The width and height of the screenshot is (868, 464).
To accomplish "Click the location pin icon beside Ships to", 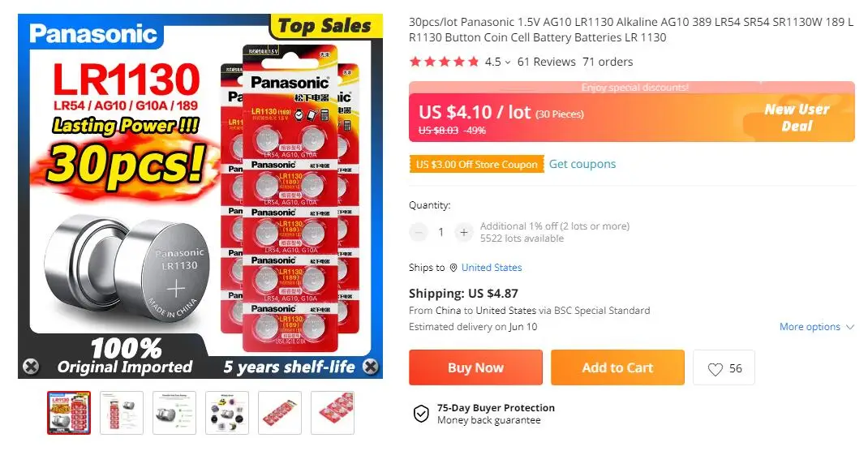I will (453, 268).
